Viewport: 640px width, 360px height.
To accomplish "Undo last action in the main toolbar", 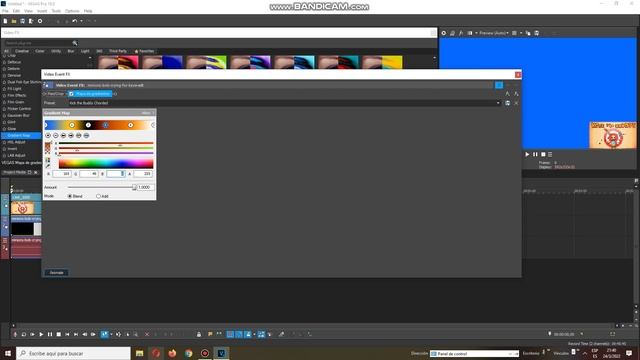I will click(x=74, y=21).
